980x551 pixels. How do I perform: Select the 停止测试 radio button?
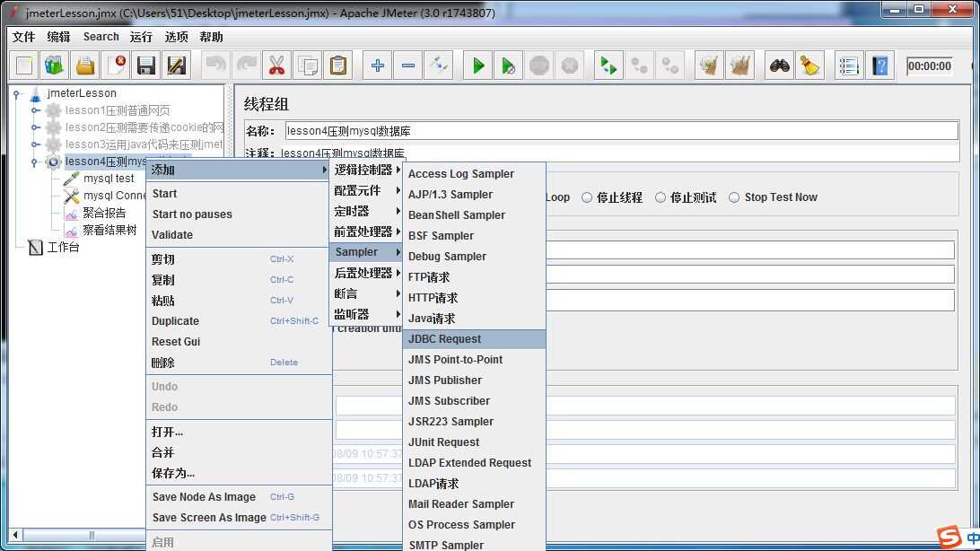661,197
